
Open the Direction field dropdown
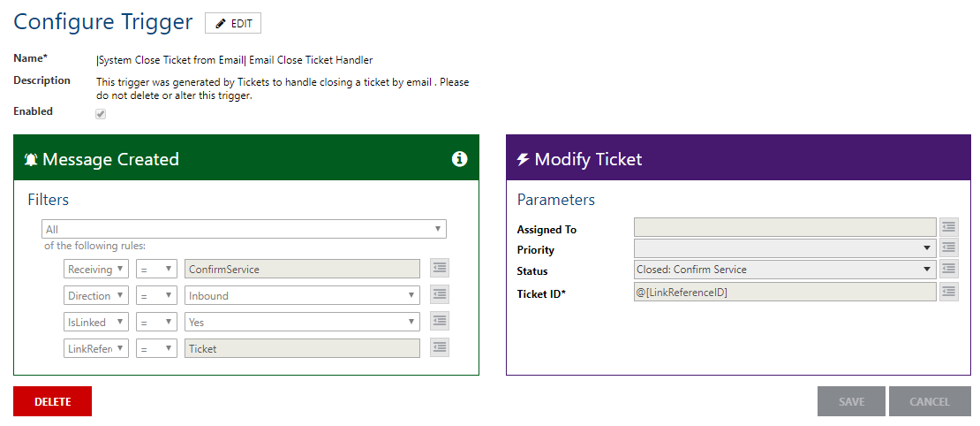tap(96, 295)
